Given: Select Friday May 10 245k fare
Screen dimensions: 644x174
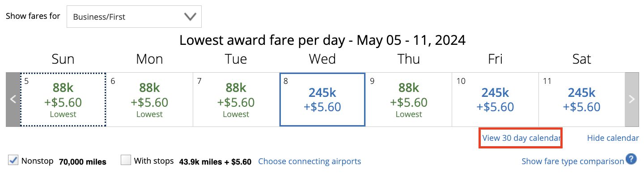Looking at the screenshot, I should (x=495, y=100).
